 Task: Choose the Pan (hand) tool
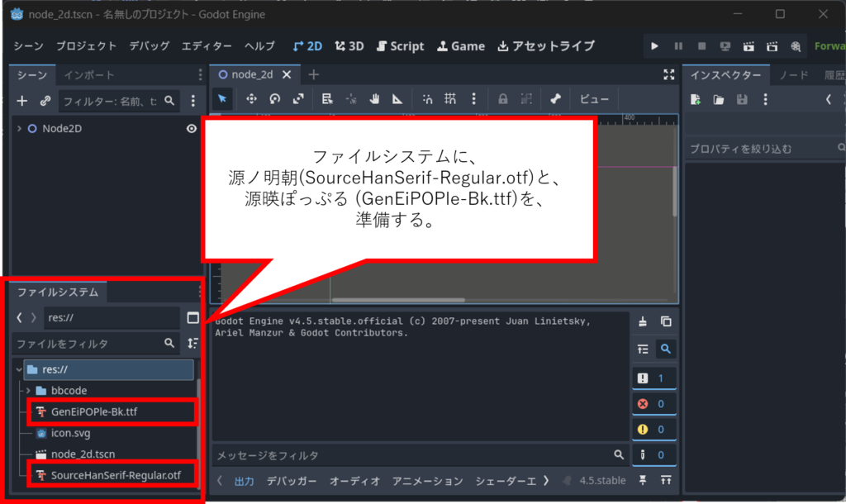point(374,99)
